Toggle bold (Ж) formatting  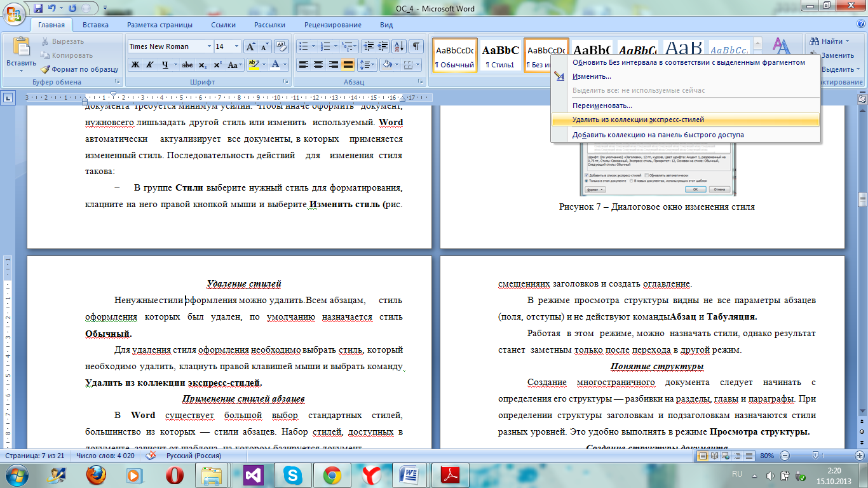click(x=135, y=65)
